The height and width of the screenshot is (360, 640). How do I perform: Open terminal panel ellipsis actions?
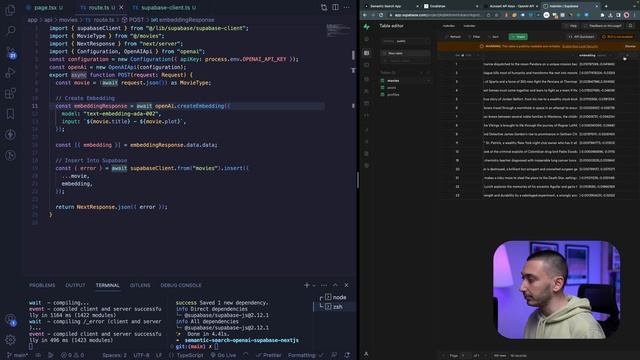(x=324, y=285)
